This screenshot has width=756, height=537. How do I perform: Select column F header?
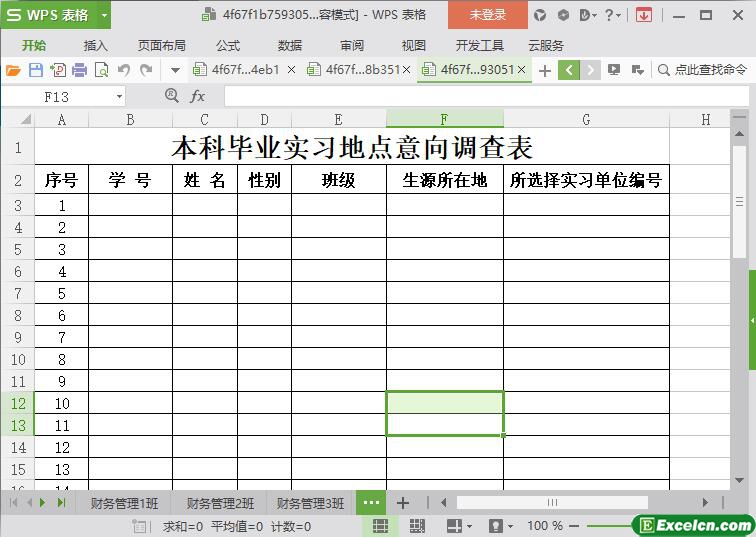click(x=445, y=119)
